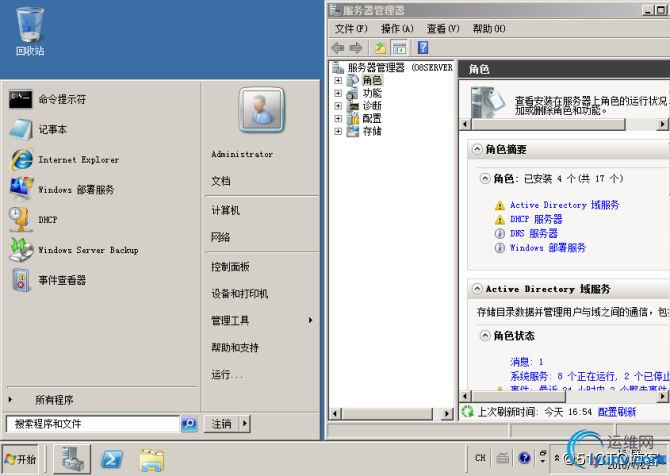
Task: Open the Windows 部署服务 role link
Action: point(548,247)
